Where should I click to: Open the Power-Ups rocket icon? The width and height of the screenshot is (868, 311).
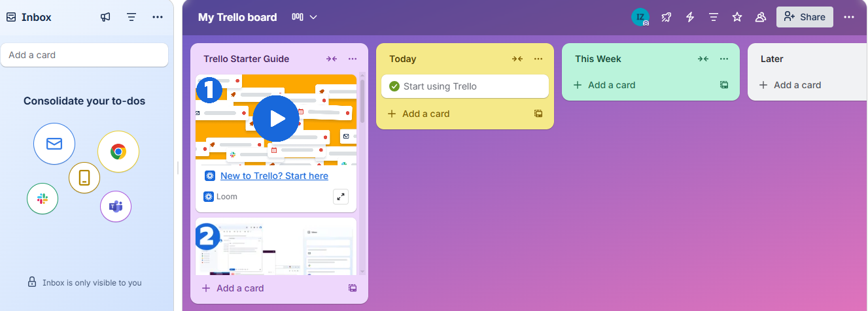click(667, 17)
